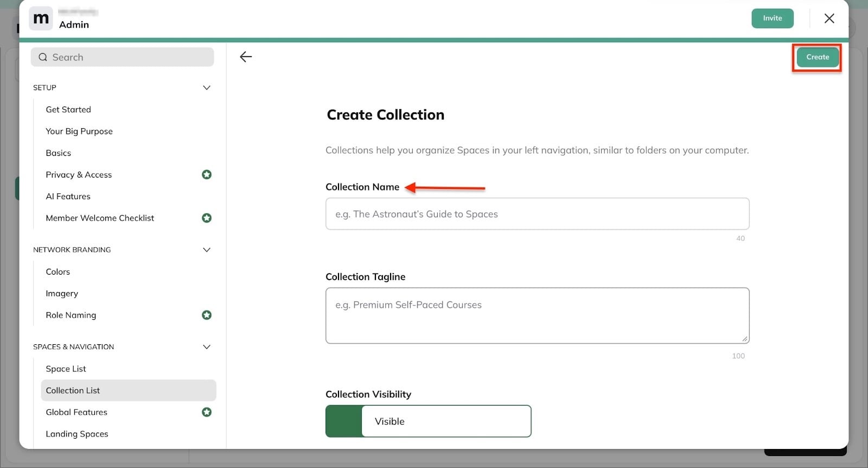Go back using the left arrow icon

246,57
